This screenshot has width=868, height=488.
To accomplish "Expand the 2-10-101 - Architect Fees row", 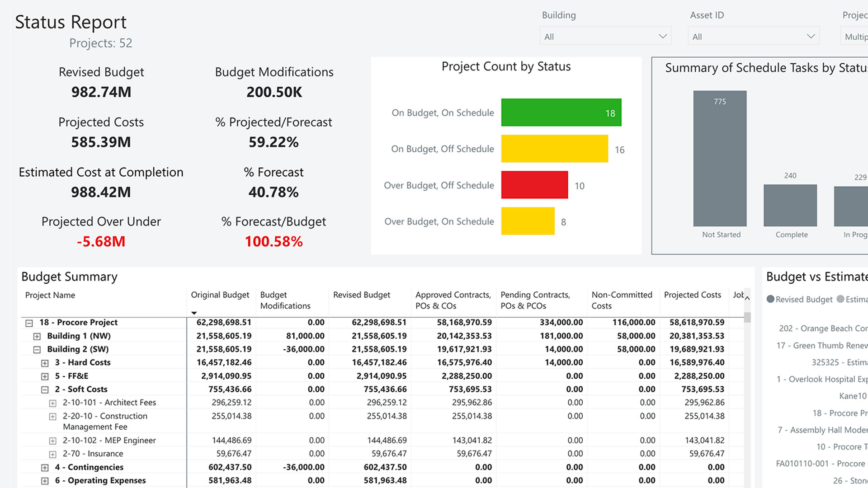I will pyautogui.click(x=52, y=403).
